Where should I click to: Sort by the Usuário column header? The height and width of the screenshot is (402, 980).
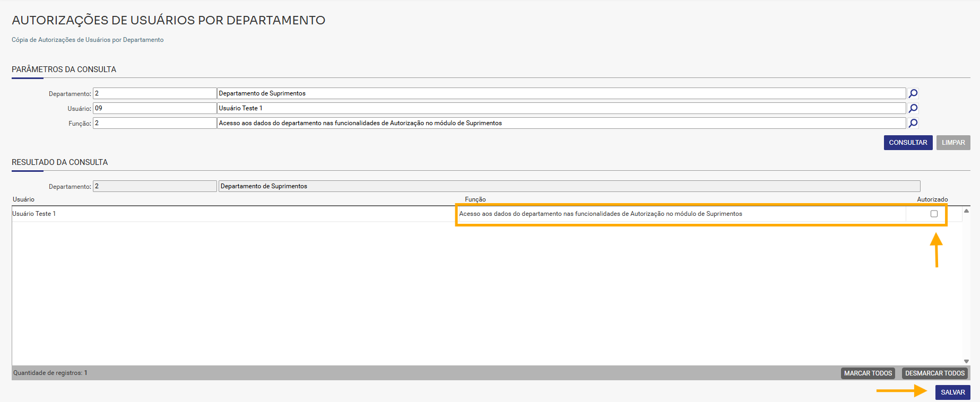tap(23, 199)
